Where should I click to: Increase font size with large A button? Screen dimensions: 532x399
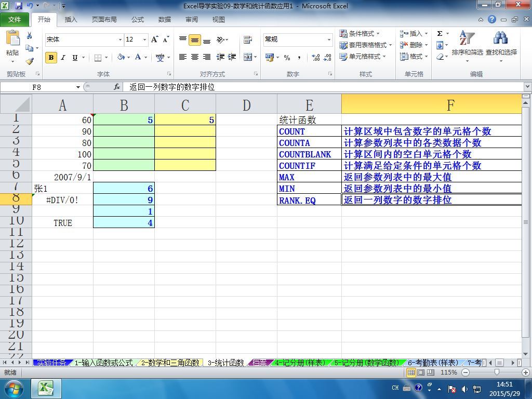[154, 39]
